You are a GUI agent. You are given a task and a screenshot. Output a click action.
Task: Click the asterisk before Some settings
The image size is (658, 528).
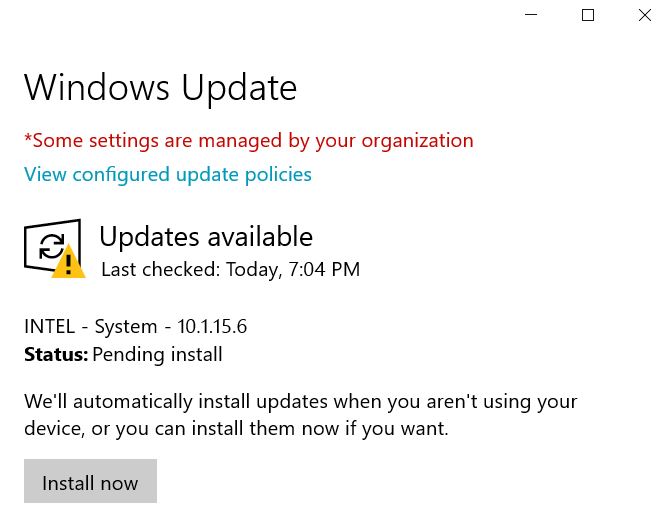coord(28,137)
